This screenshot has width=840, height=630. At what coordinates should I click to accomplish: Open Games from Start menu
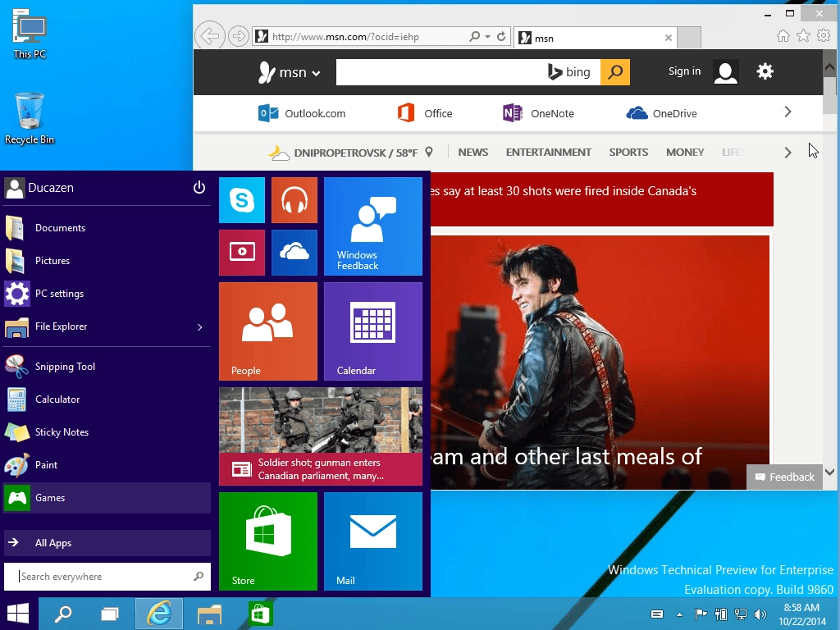click(107, 498)
